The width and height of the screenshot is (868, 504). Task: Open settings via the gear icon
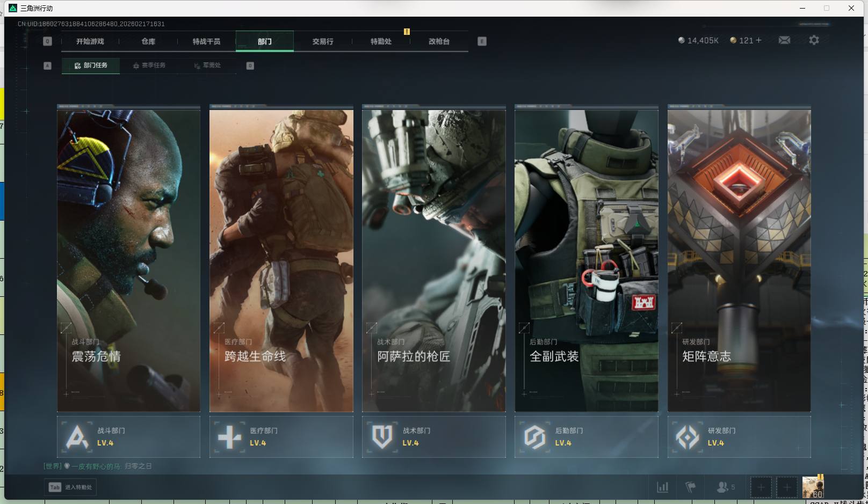point(814,40)
